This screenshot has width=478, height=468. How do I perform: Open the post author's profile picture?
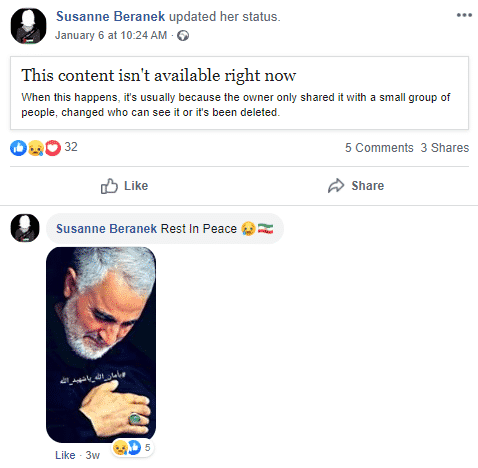pyautogui.click(x=28, y=26)
